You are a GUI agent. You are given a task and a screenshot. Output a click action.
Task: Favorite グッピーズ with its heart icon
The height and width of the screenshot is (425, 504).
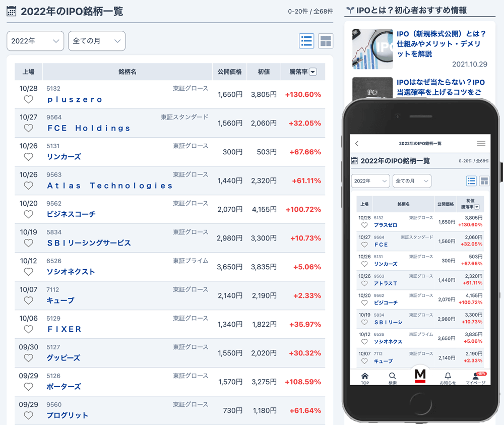pyautogui.click(x=29, y=358)
